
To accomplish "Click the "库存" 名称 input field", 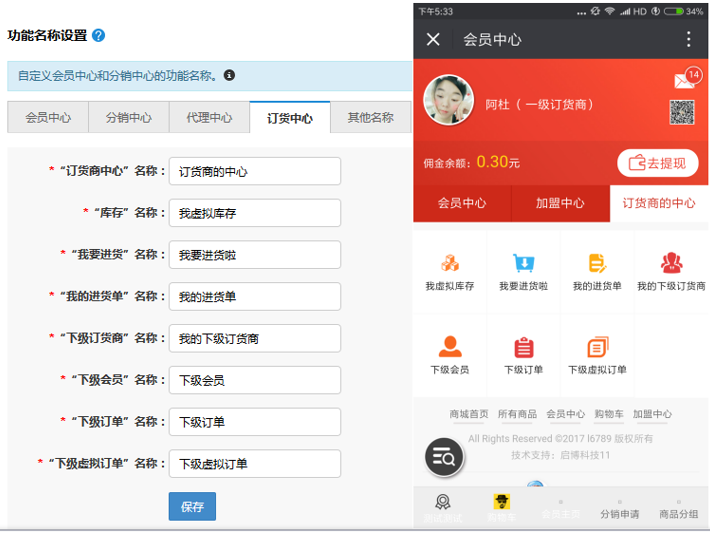I will tap(254, 213).
